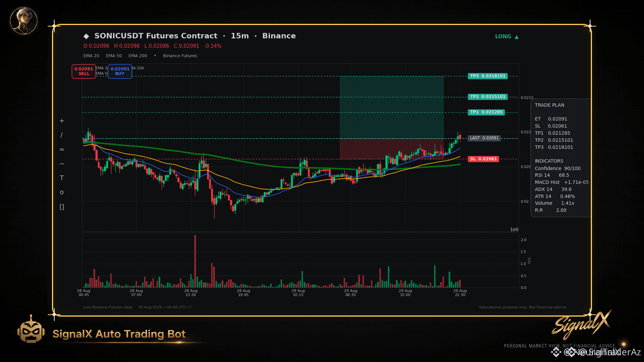
Task: Click the 28 Aug 13:30 time label
Action: click(x=191, y=293)
